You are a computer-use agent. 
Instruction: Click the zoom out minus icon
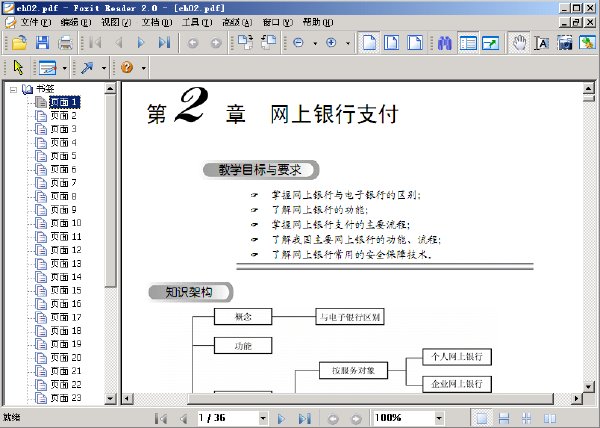click(298, 42)
